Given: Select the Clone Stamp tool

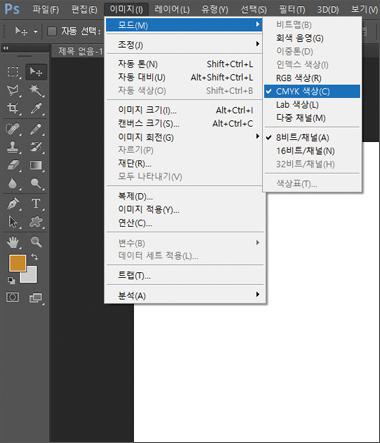Looking at the screenshot, I should [x=13, y=147].
